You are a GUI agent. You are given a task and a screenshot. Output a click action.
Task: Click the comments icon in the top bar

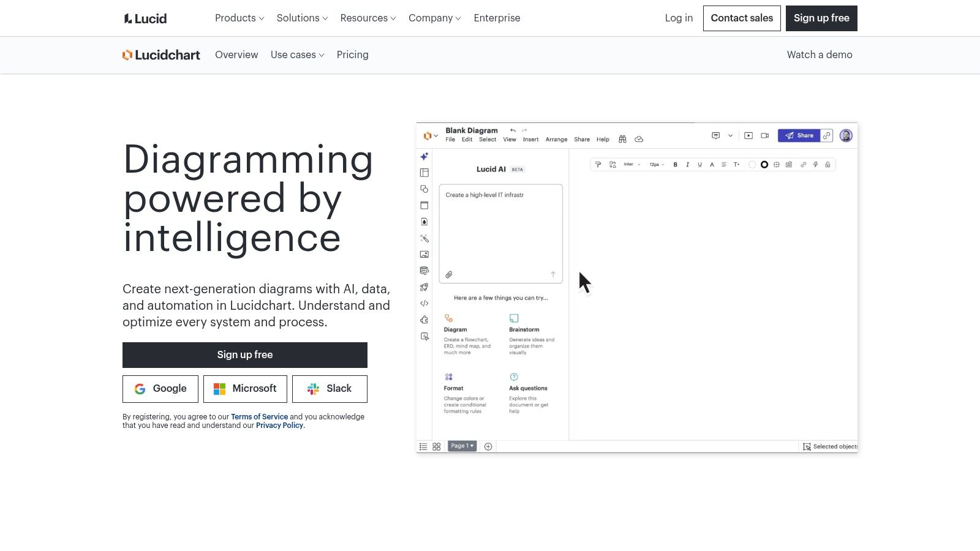pos(715,135)
